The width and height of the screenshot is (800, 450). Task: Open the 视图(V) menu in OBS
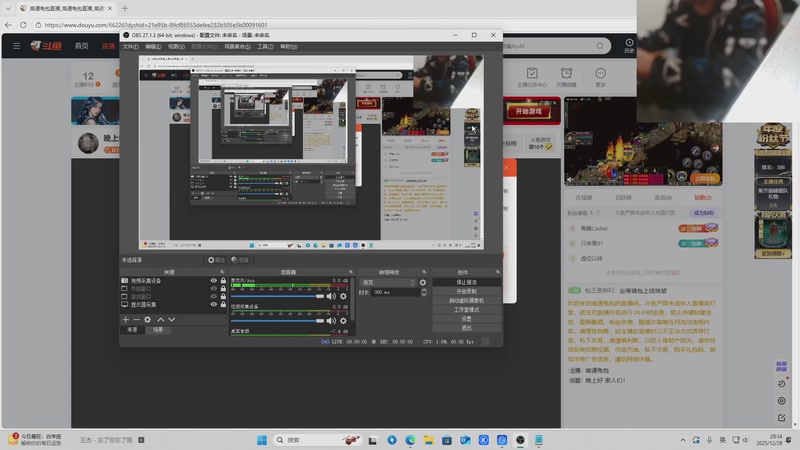click(177, 46)
